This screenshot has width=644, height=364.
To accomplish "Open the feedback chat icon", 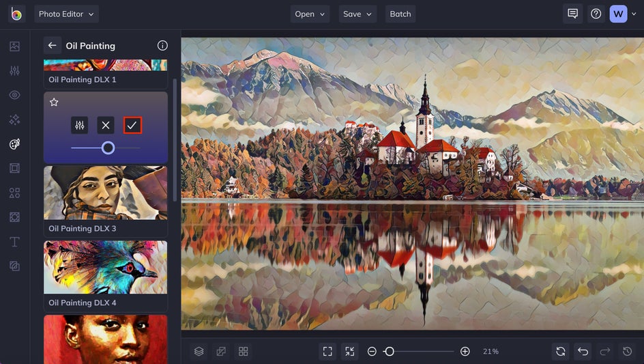I will (x=572, y=14).
